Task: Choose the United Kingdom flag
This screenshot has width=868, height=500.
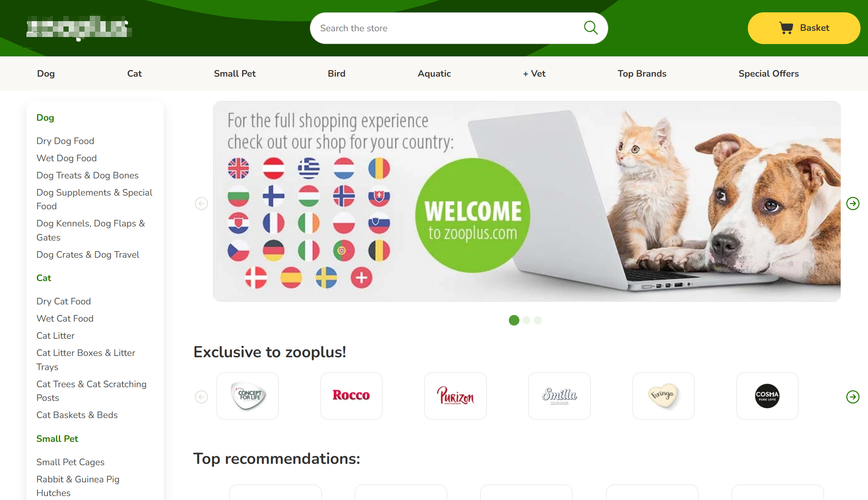Action: (239, 168)
